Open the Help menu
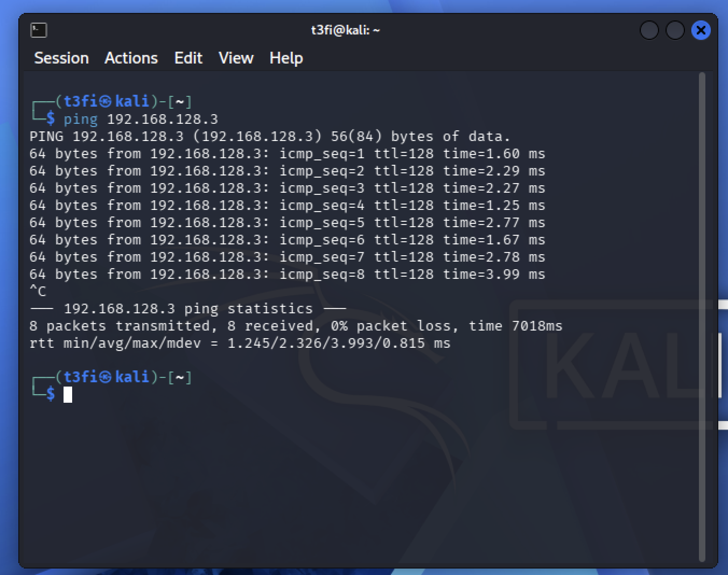 point(286,58)
